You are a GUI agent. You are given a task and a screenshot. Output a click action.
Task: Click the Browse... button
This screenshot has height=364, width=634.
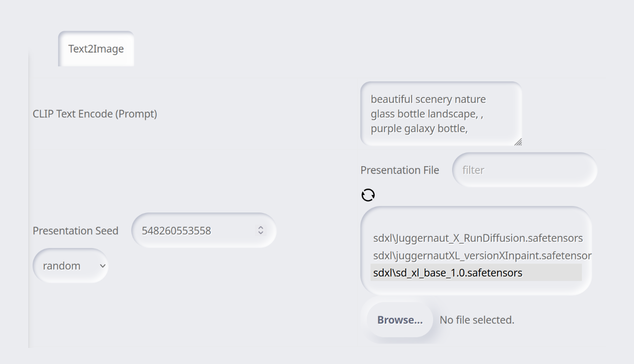click(x=399, y=320)
